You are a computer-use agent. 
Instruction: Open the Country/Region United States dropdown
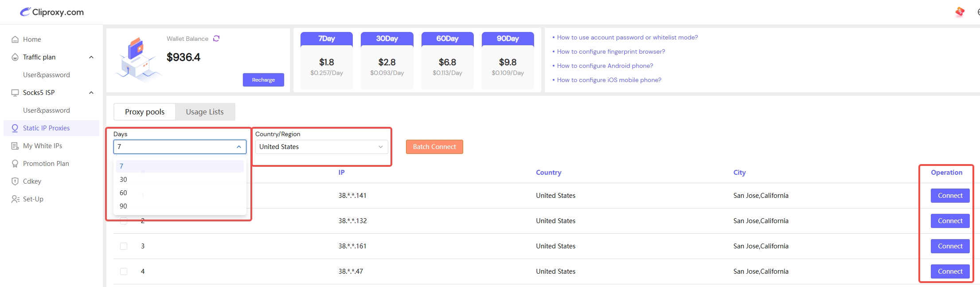point(321,147)
